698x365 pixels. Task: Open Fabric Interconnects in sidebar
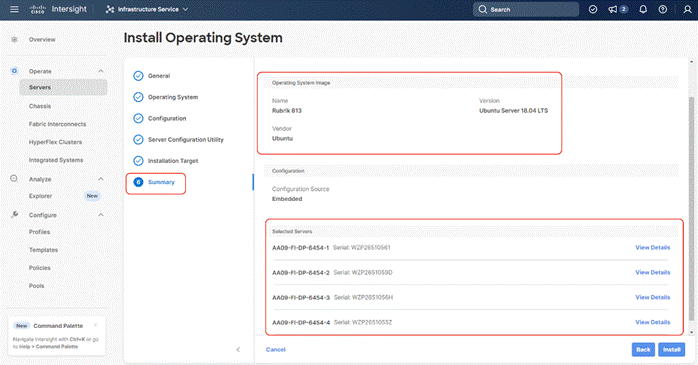[x=57, y=124]
